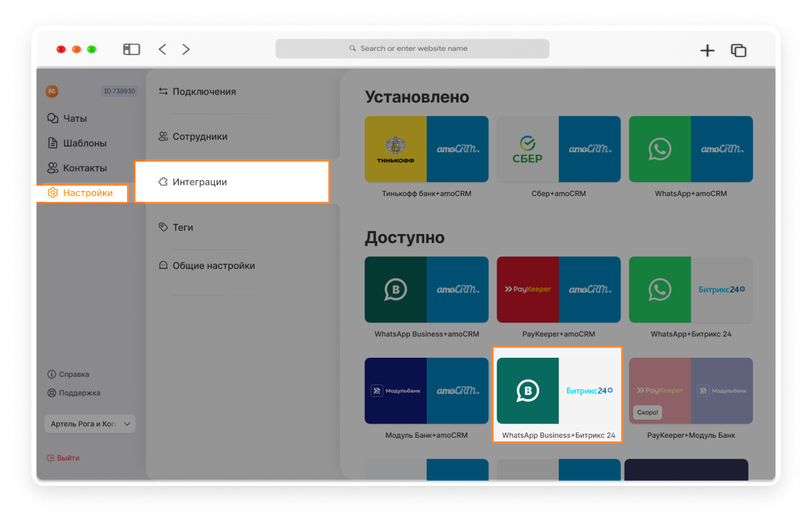Viewport: 812px width, 523px height.
Task: Click Чаты speech bubble icon
Action: (53, 118)
